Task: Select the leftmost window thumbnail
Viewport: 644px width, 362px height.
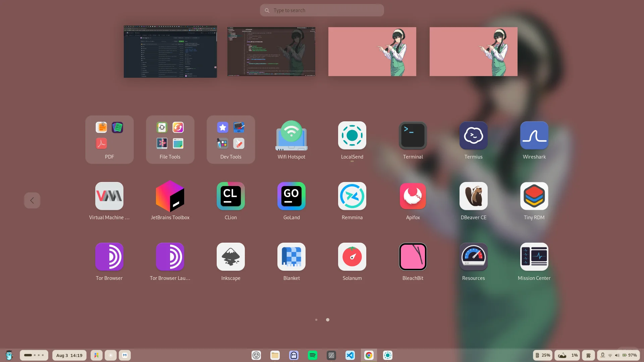Action: 170,51
